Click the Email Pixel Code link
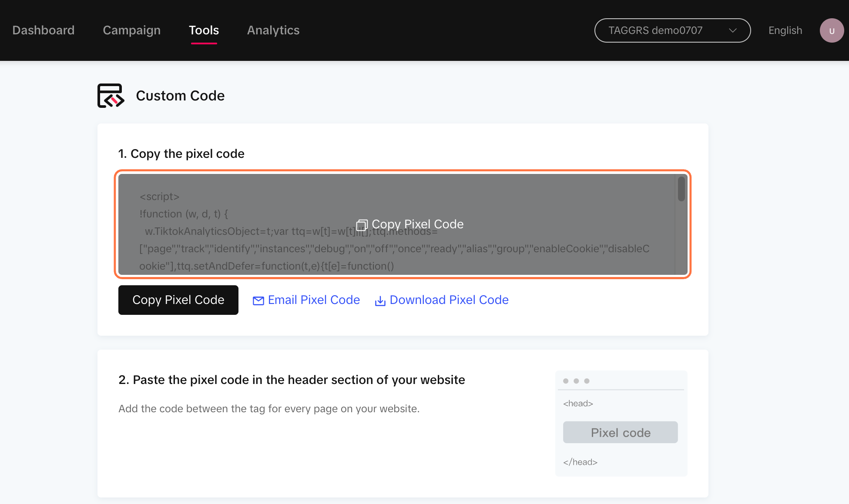The width and height of the screenshot is (849, 504). (x=306, y=300)
